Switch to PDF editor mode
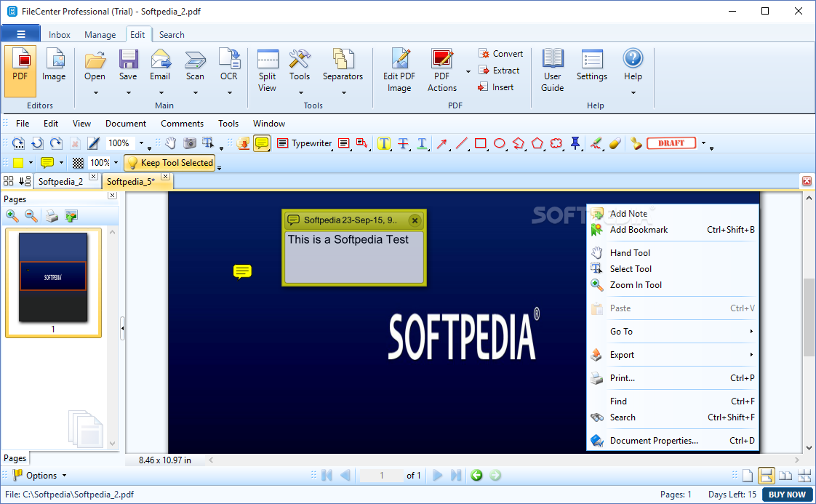Screen dimensions: 816x504 click(x=20, y=71)
